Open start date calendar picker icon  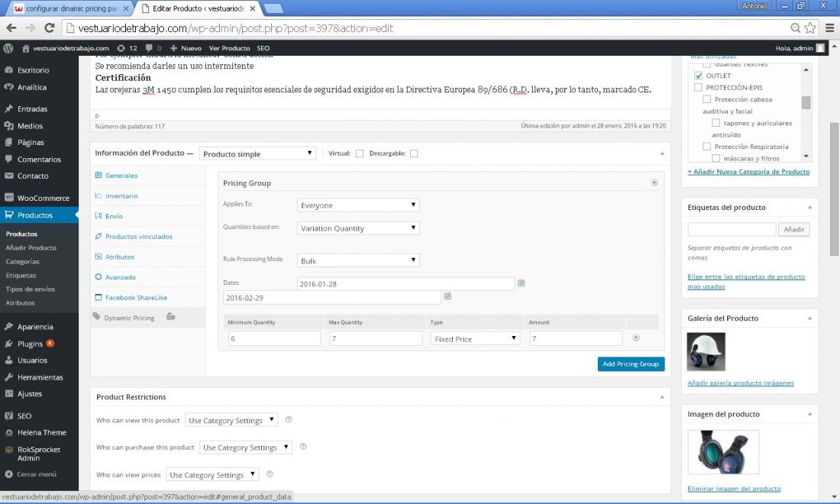point(521,283)
